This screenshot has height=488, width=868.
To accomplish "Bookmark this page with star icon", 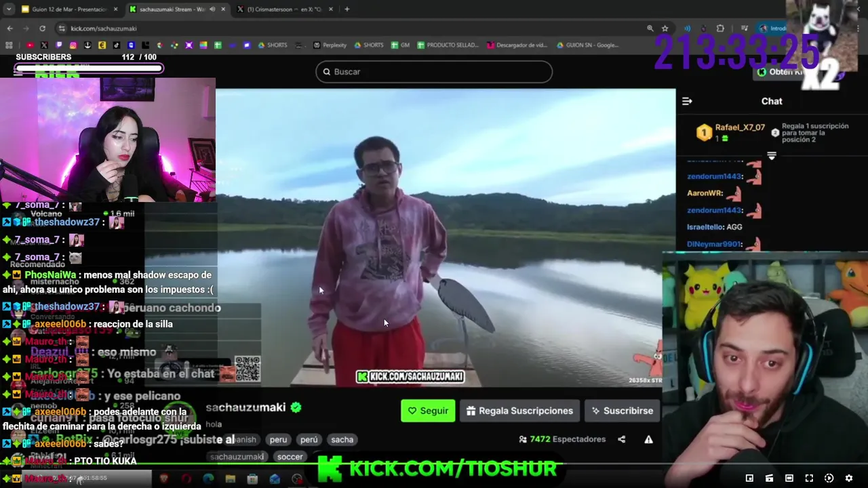I will pyautogui.click(x=665, y=28).
